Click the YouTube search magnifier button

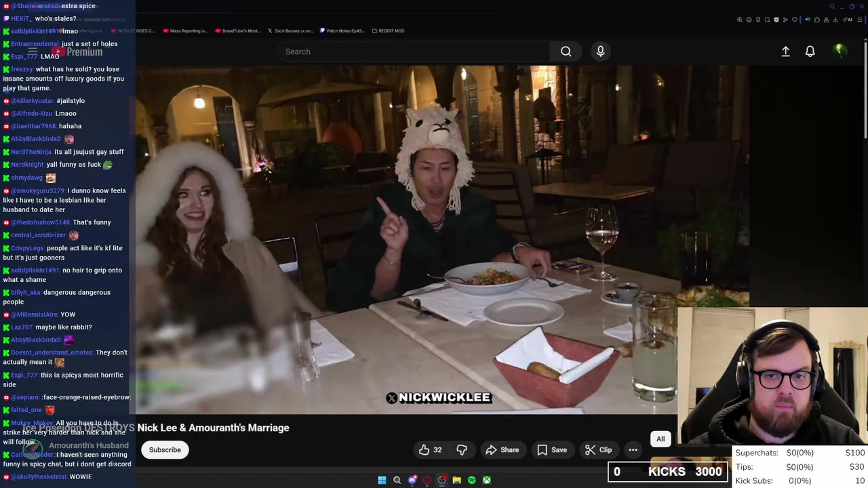pos(566,52)
